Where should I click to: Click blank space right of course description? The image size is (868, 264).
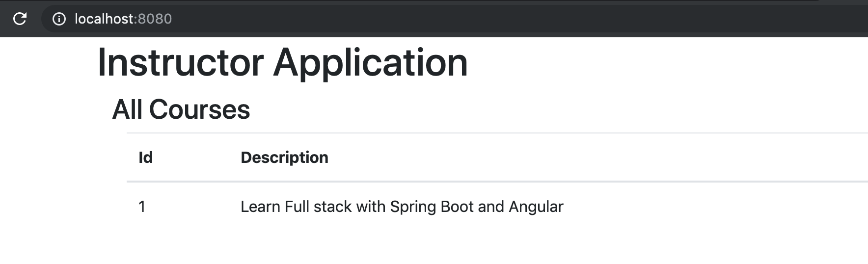pos(712,207)
